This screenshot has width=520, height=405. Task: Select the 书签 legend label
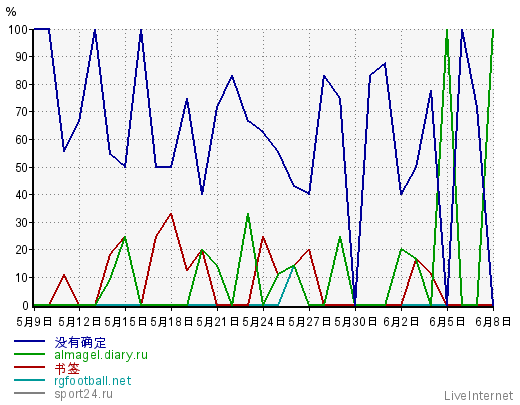pyautogui.click(x=67, y=368)
